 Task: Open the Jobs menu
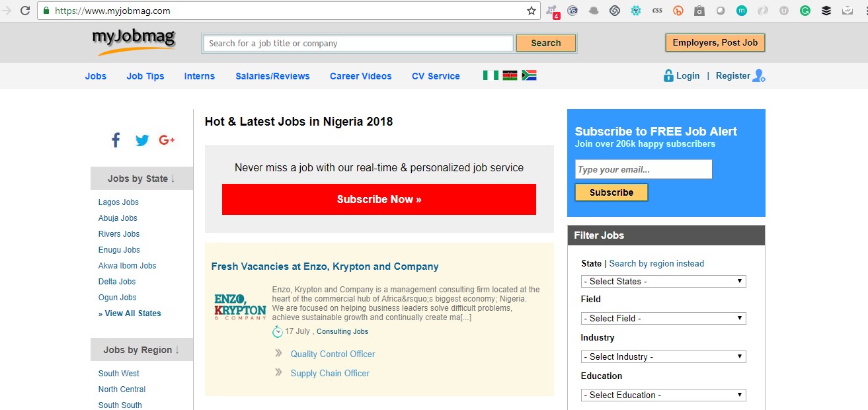(x=96, y=76)
